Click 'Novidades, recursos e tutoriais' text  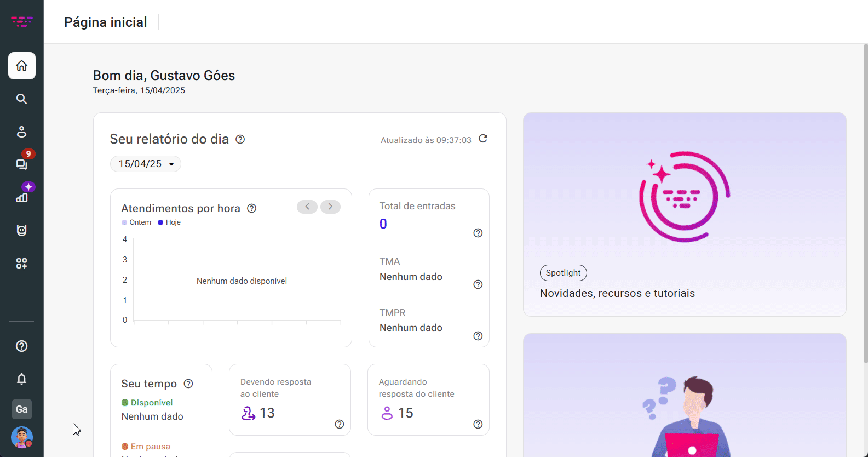(617, 293)
